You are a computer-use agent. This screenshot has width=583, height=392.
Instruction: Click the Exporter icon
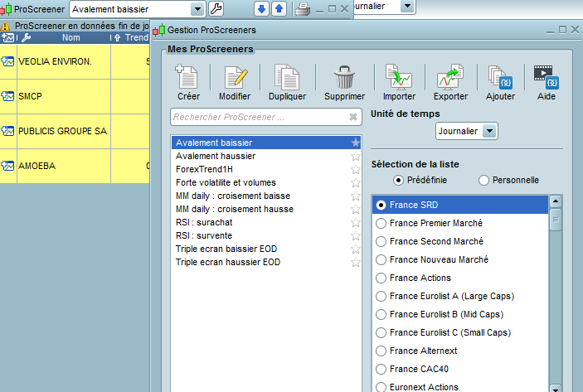pyautogui.click(x=449, y=77)
